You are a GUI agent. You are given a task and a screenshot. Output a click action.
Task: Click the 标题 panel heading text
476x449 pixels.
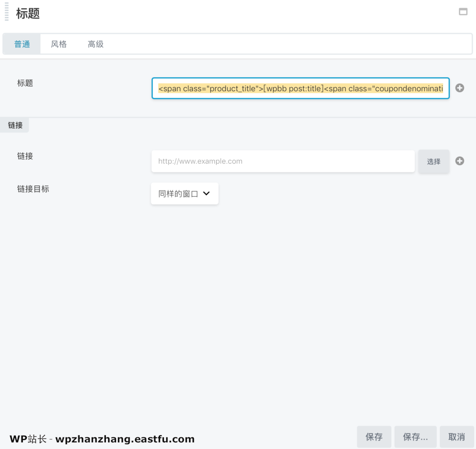click(x=28, y=13)
